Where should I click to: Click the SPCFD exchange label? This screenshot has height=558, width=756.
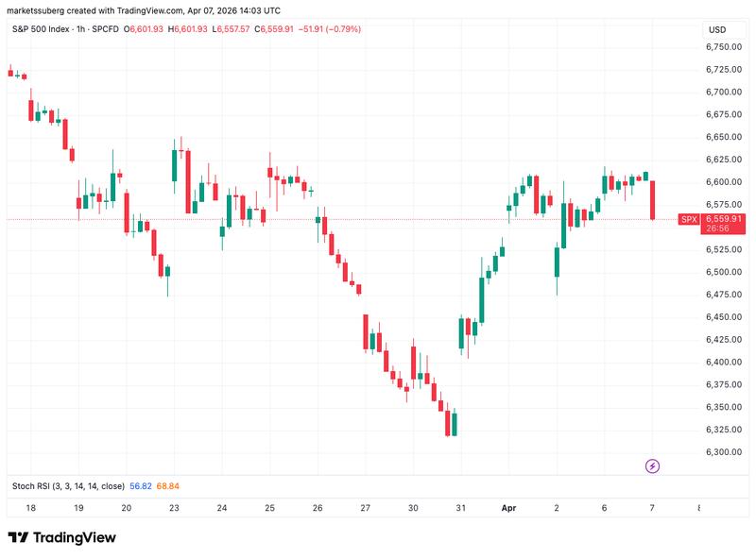103,28
